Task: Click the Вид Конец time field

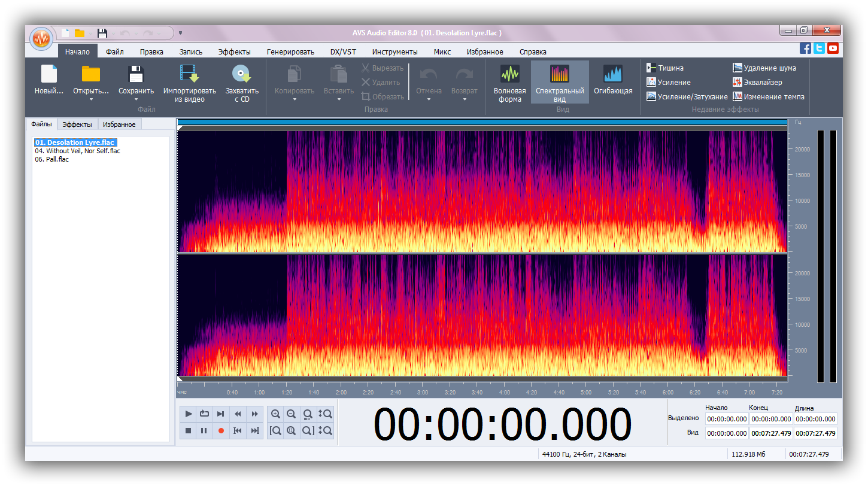Action: [x=771, y=433]
